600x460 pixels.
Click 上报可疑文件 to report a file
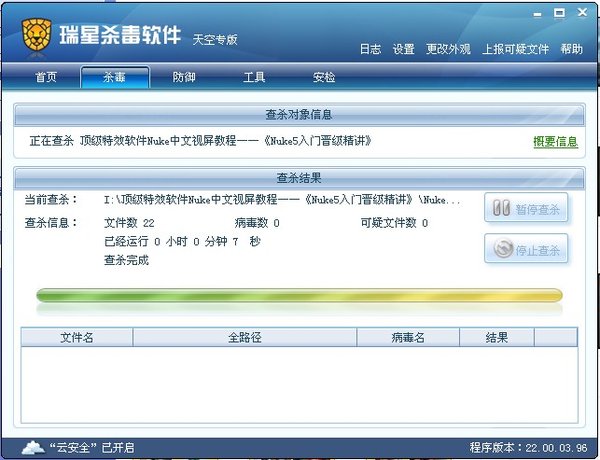click(x=515, y=49)
